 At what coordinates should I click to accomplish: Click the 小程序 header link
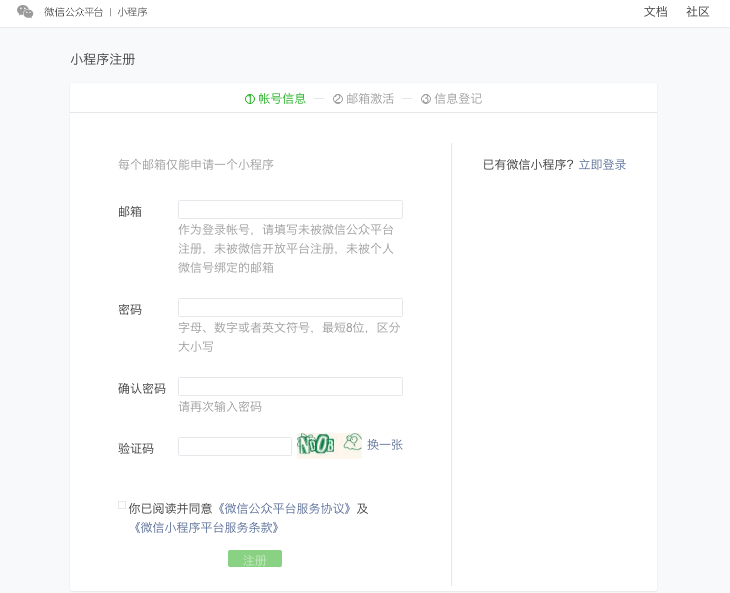(132, 12)
